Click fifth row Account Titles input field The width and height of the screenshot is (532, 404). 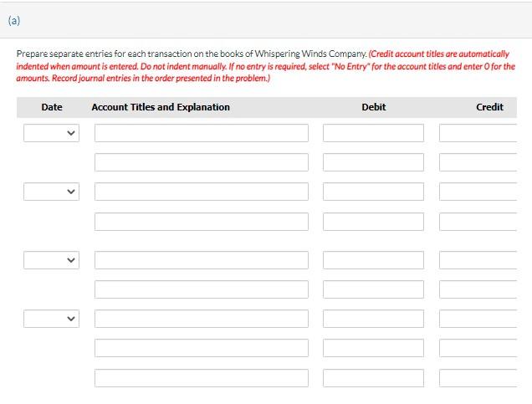coord(202,260)
